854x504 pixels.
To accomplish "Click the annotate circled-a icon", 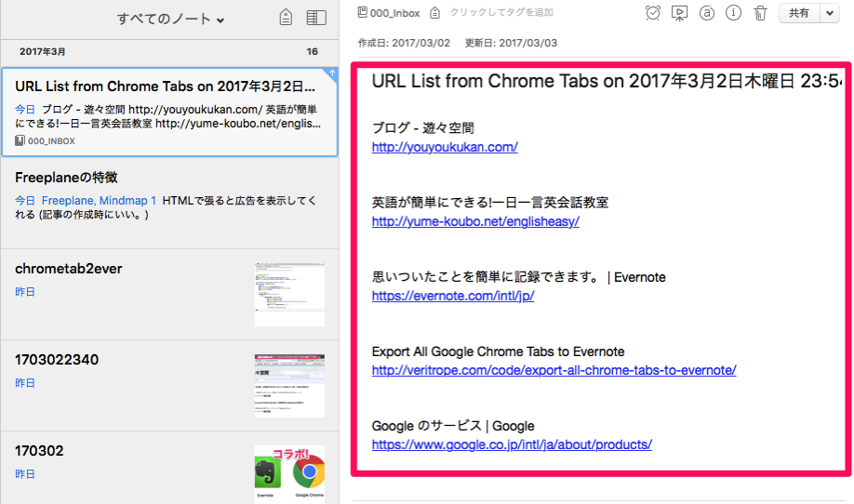I will [x=706, y=12].
